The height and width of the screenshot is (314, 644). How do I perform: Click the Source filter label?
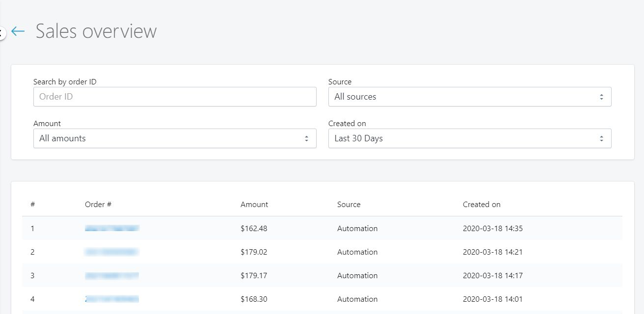340,82
